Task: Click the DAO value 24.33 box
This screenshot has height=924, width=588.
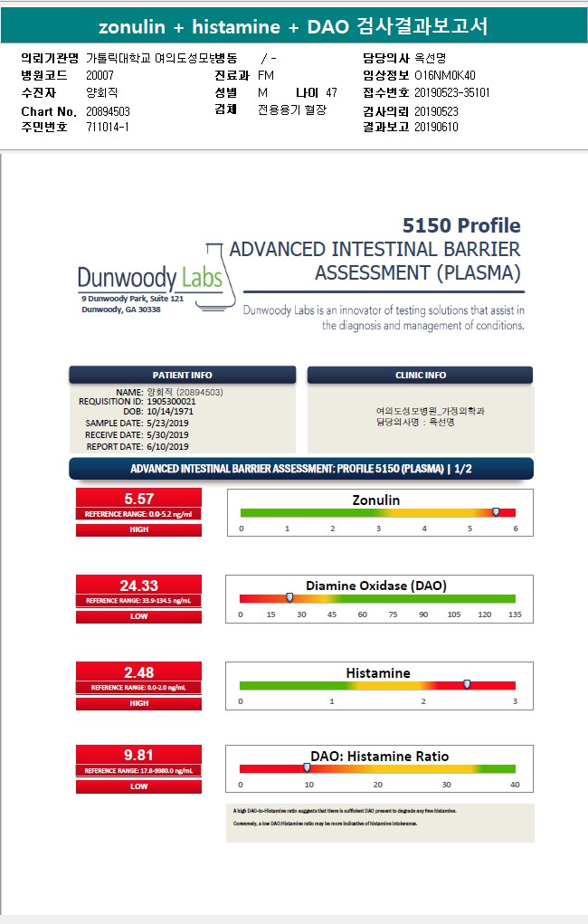Action: click(138, 586)
